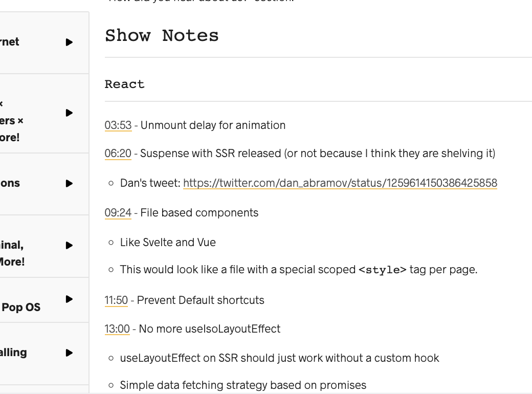
Task: Play the bottom episode ending in "alling"
Action: [x=69, y=353]
